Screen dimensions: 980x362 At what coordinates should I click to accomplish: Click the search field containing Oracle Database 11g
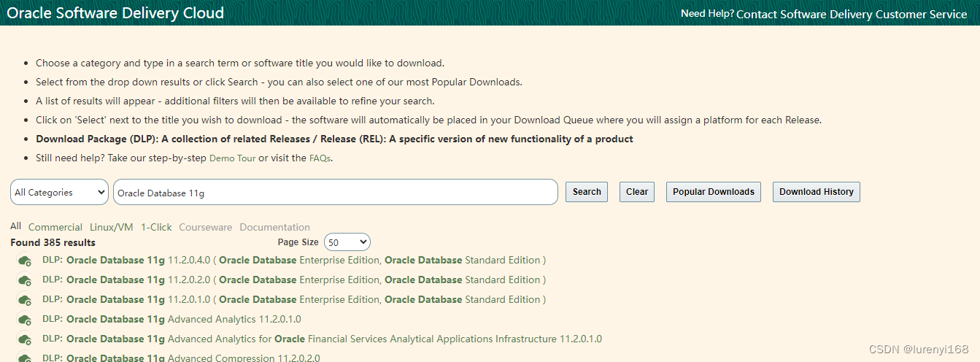[x=336, y=193]
